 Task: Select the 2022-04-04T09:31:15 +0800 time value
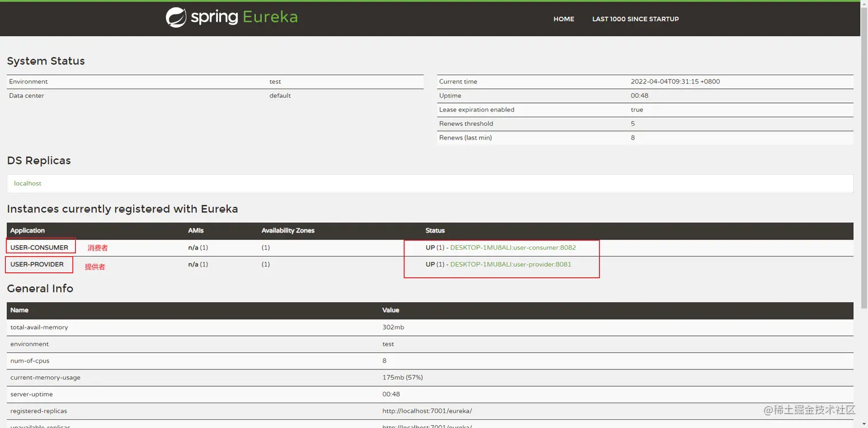(x=675, y=82)
